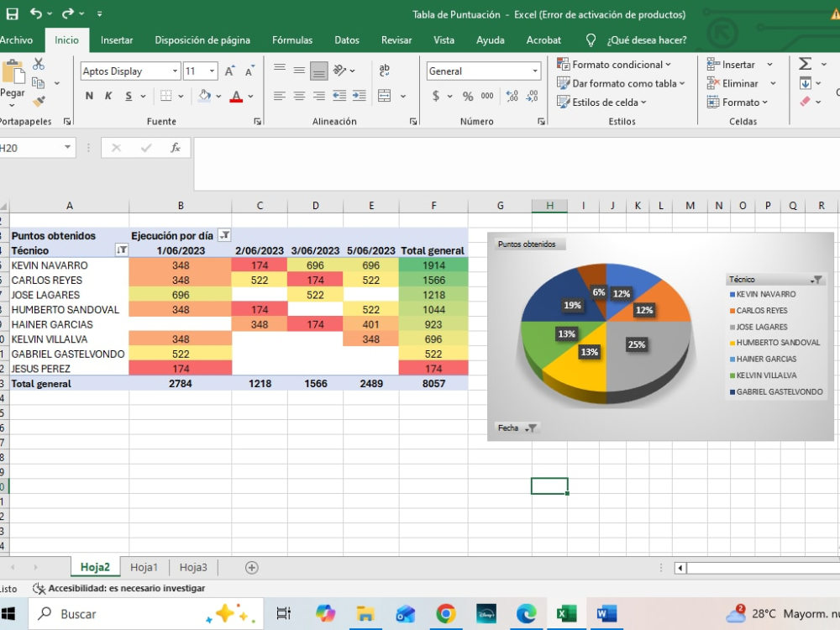Merge and center cells
Viewport: 840px width, 630px height.
[x=384, y=96]
